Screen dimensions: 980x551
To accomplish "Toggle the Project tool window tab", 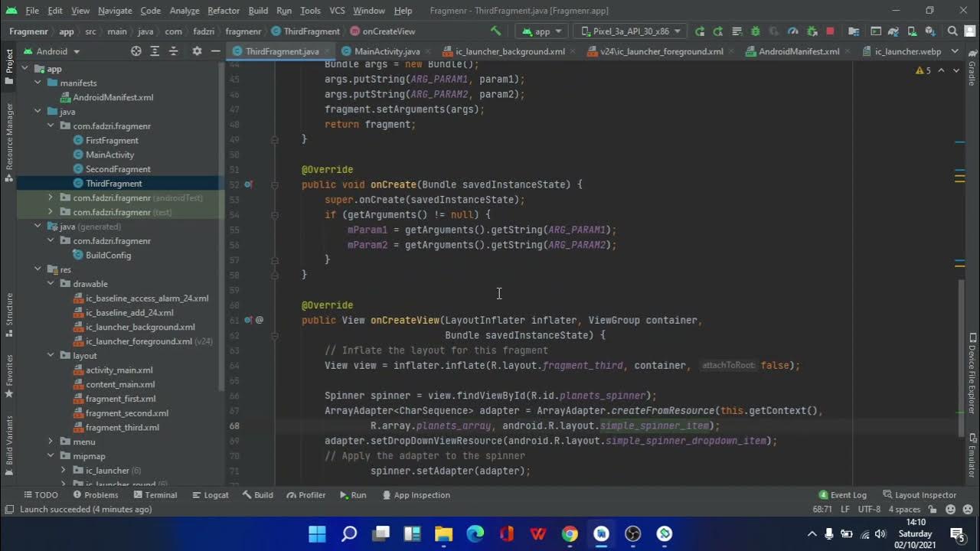I will (8, 67).
